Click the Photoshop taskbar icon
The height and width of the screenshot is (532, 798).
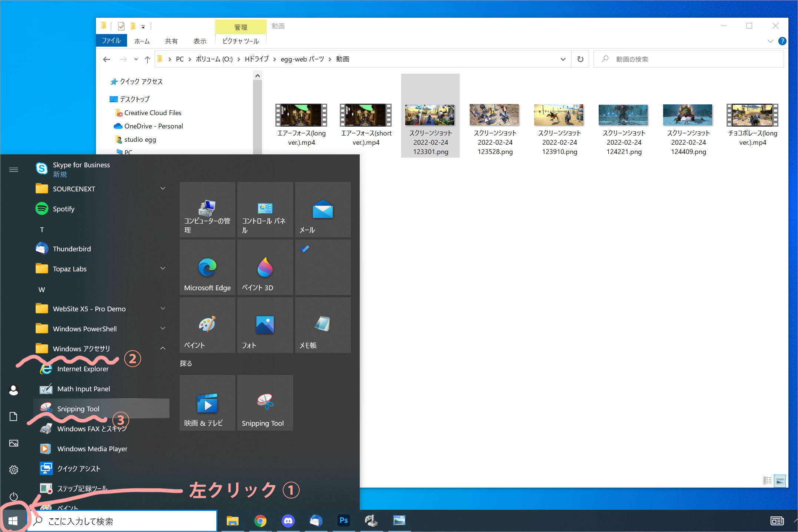[343, 521]
